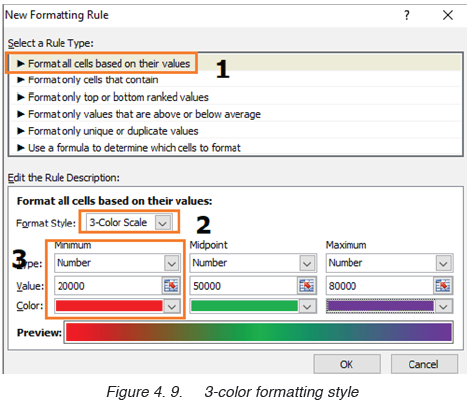The width and height of the screenshot is (469, 405).
Task: Click the Format Style label
Action: 46,223
